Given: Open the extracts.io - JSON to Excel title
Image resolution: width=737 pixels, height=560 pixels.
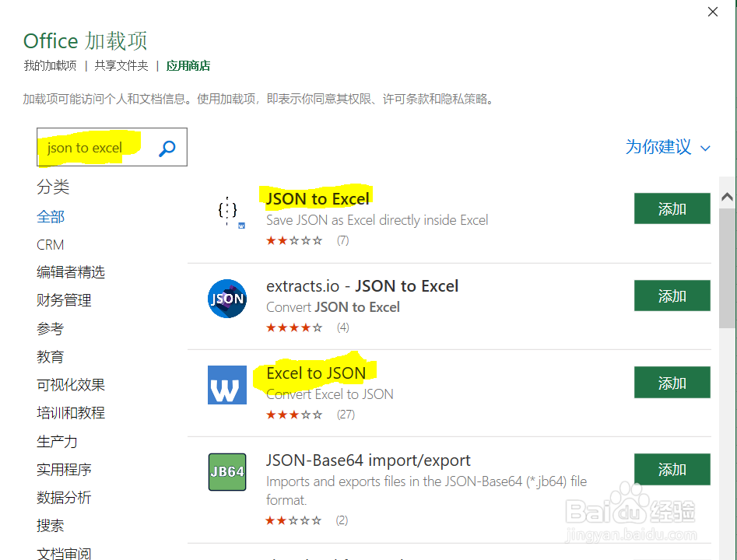Looking at the screenshot, I should (363, 286).
